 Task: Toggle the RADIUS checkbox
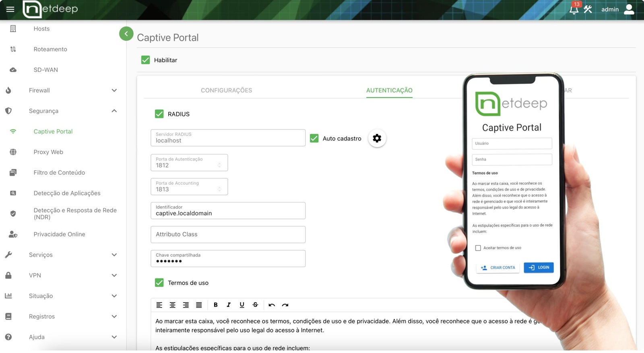159,114
